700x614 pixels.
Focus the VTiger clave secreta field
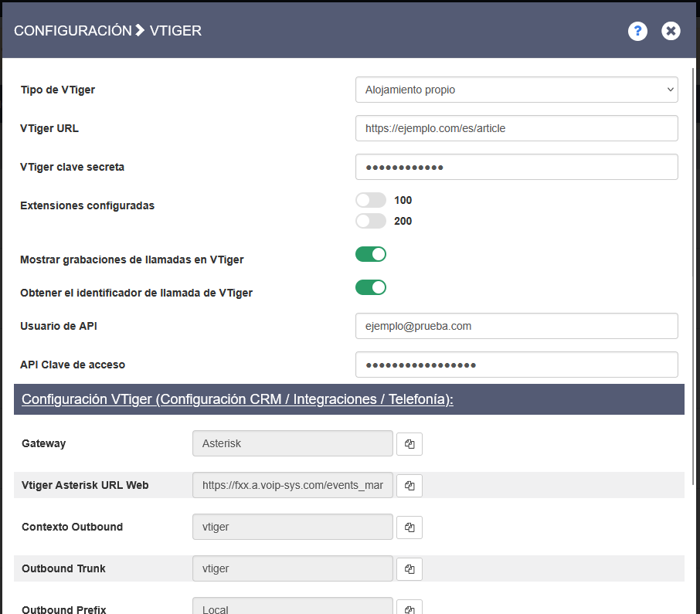click(516, 167)
